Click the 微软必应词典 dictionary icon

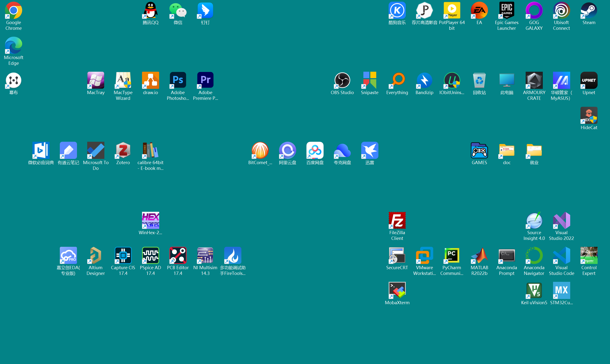point(41,150)
